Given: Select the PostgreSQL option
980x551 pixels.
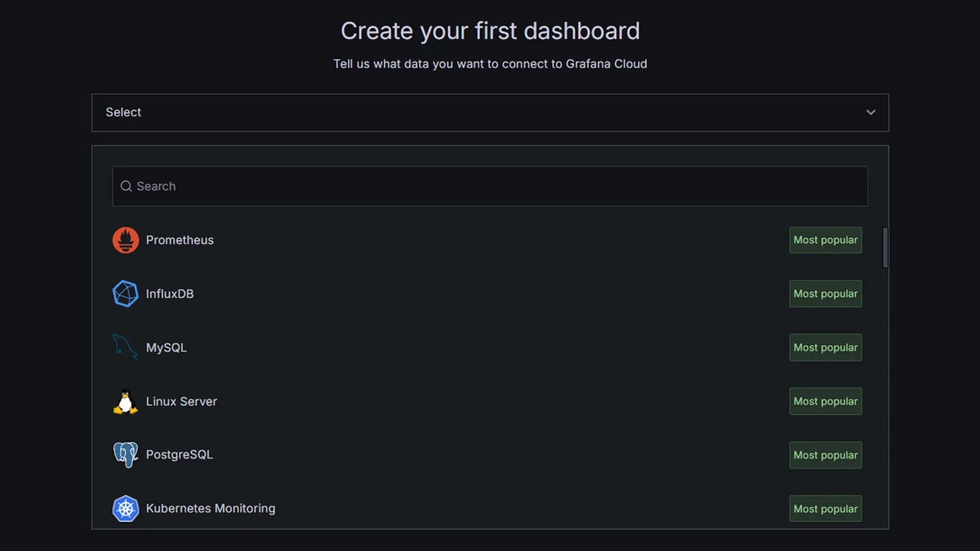Looking at the screenshot, I should [487, 455].
